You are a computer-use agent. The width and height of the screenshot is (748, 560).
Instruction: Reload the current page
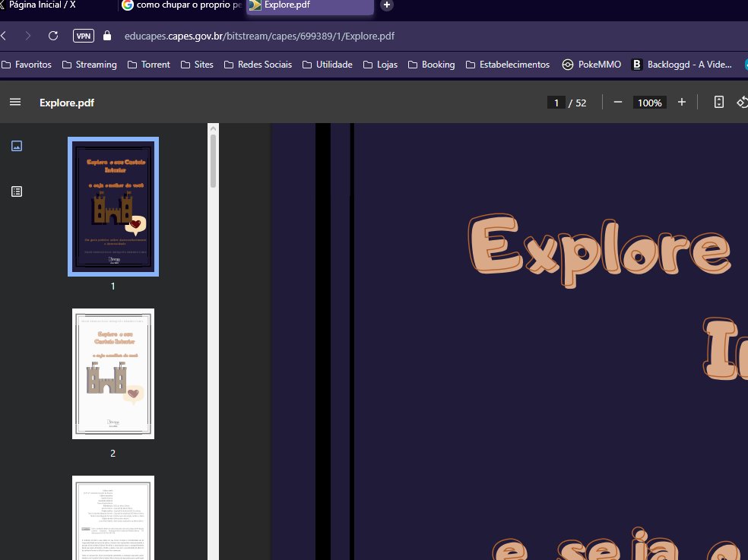click(53, 36)
